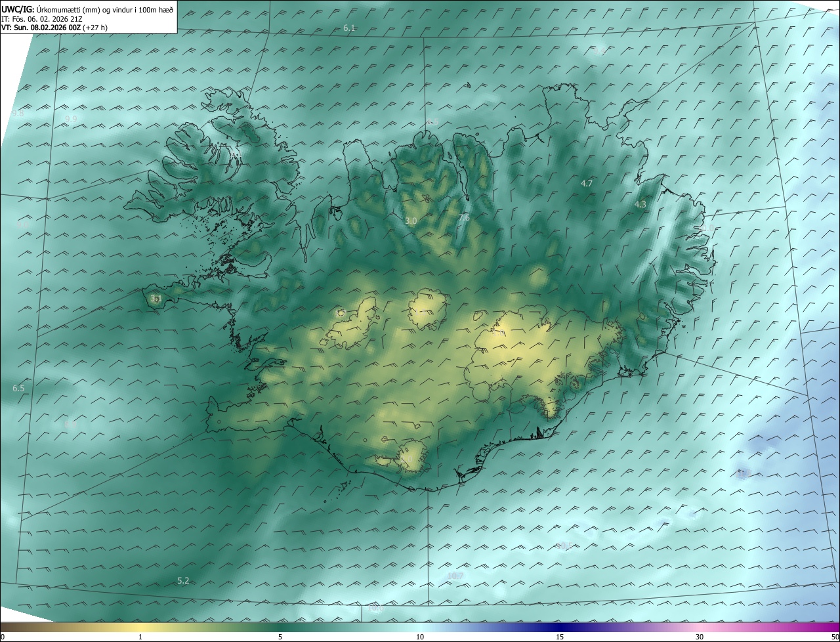Click the map value 3.1 on the western peninsula
This screenshot has height=642, width=840.
coord(156,299)
